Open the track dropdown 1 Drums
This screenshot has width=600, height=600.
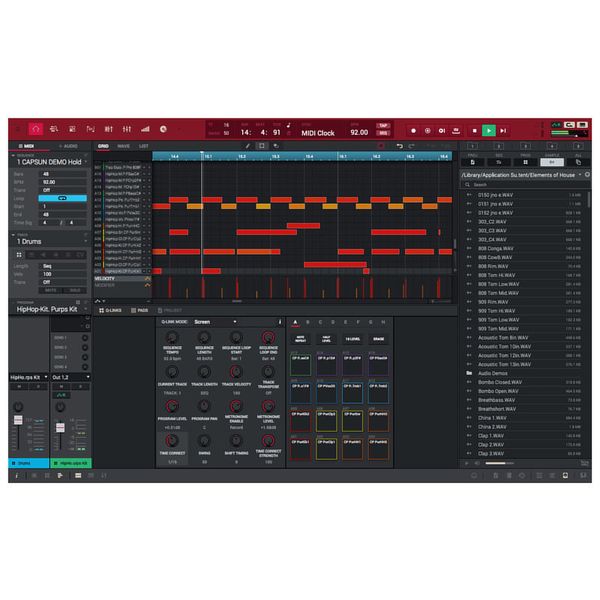50,241
